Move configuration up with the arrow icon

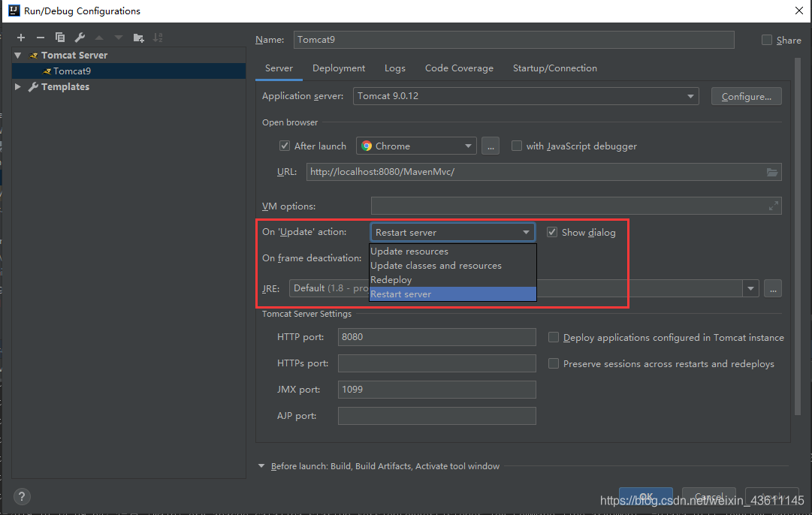pyautogui.click(x=99, y=38)
